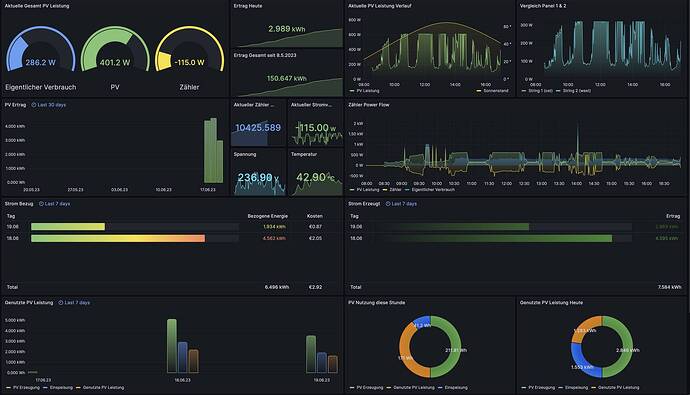Open the PV Nutzung diese Stunde panel menu
Viewport: 690px width, 395px height.
click(377, 303)
